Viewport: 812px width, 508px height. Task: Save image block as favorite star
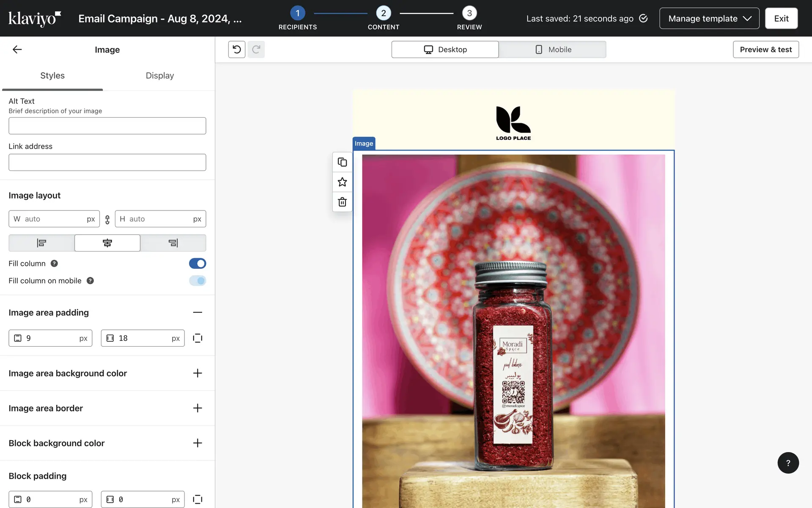pyautogui.click(x=342, y=182)
